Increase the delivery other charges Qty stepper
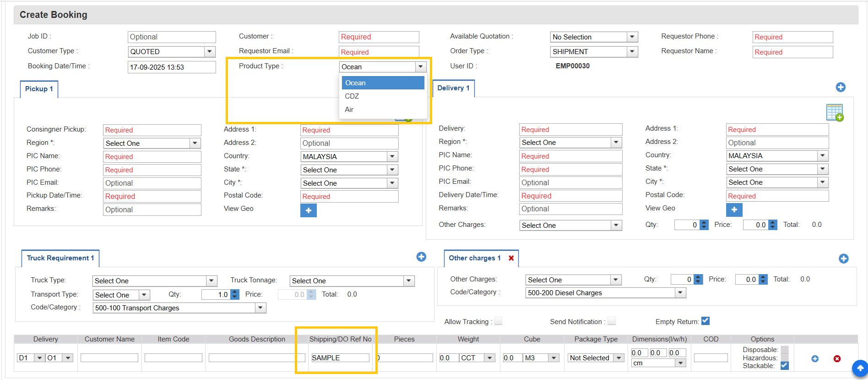Screen dimensions: 868x380 tap(704, 222)
